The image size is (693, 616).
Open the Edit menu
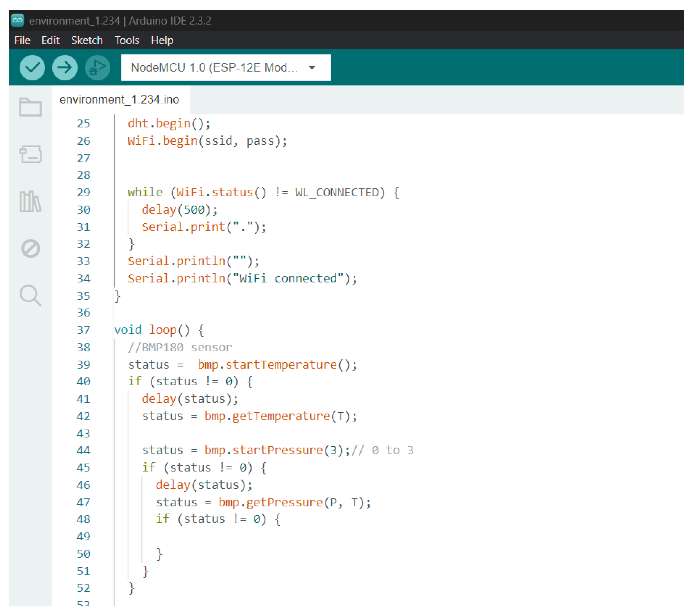50,40
